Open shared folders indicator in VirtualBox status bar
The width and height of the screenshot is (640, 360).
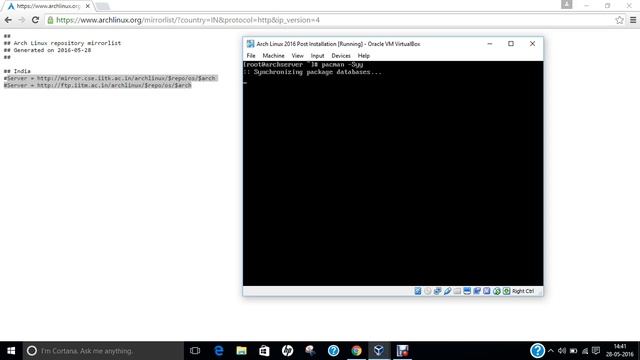click(x=457, y=291)
